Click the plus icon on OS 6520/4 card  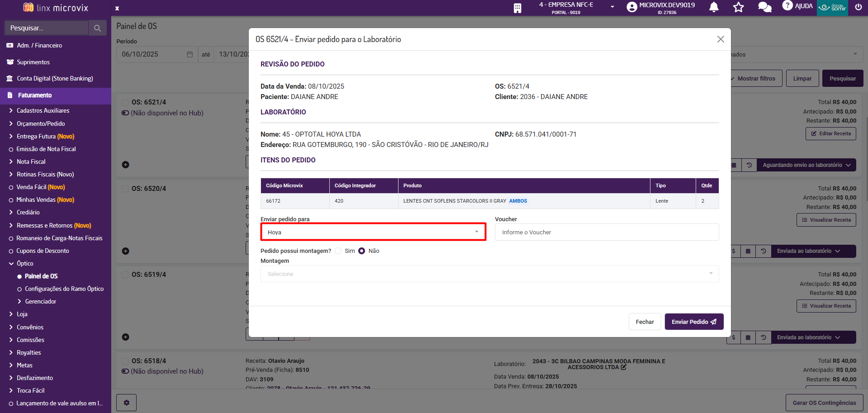126,251
